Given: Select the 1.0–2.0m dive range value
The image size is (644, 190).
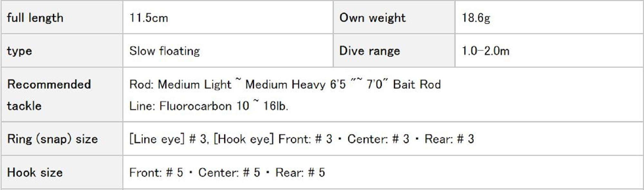Looking at the screenshot, I should (485, 51).
